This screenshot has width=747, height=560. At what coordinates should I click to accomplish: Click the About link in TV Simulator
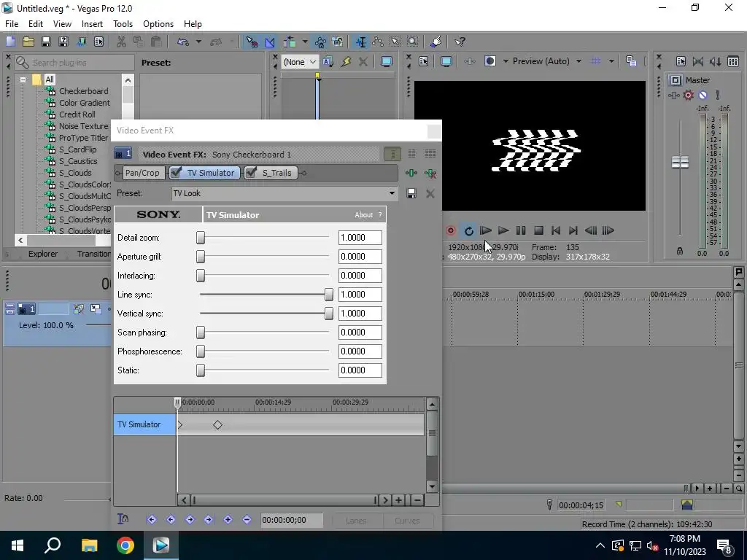(363, 215)
